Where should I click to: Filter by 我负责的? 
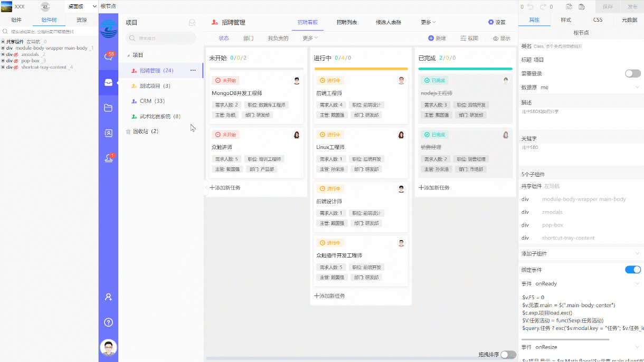(x=278, y=38)
